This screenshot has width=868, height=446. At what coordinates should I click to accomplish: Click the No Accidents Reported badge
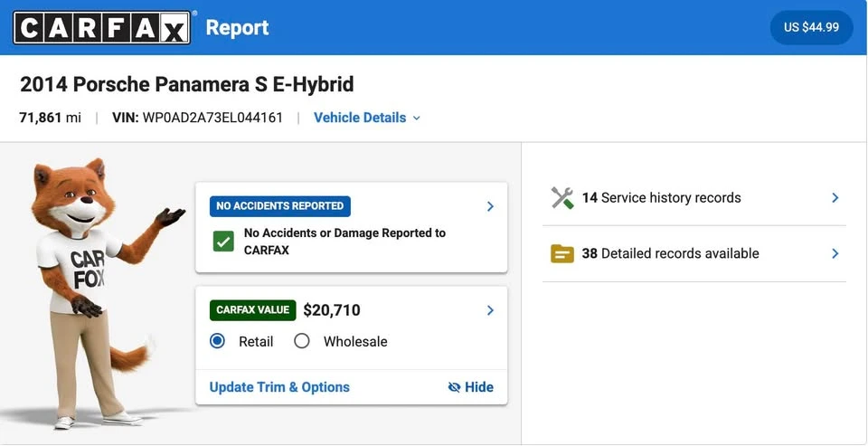280,206
